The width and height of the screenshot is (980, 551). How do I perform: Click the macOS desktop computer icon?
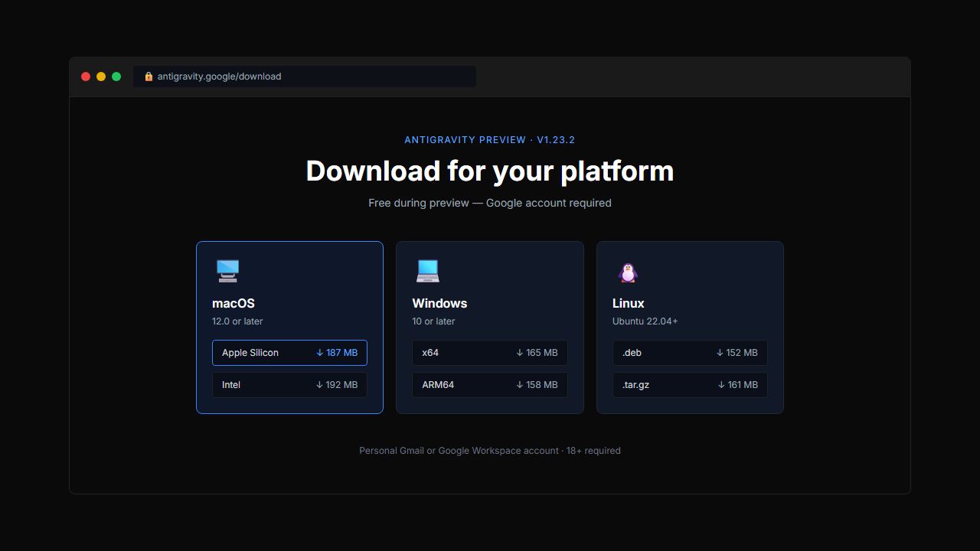[227, 271]
